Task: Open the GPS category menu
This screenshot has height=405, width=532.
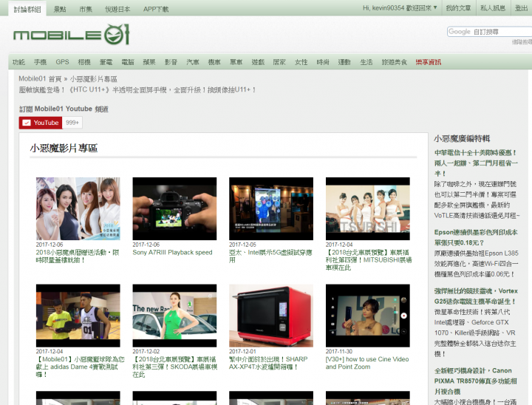Action: pos(62,62)
